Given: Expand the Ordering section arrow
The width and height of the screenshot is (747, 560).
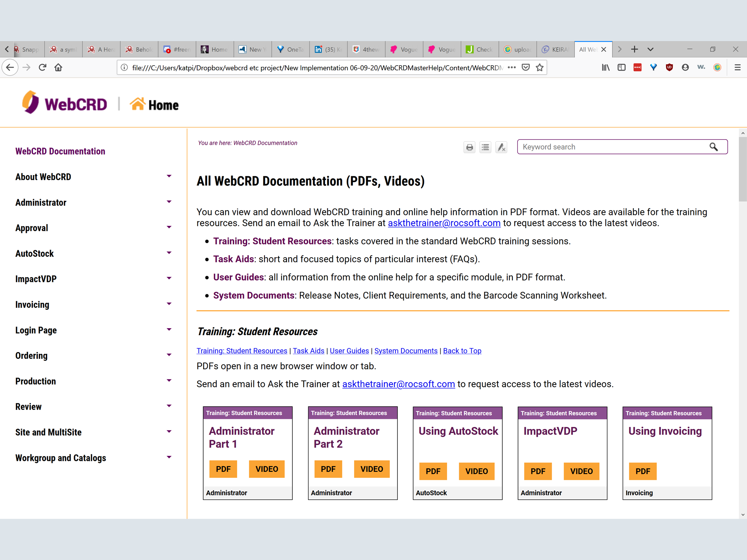Looking at the screenshot, I should click(169, 355).
